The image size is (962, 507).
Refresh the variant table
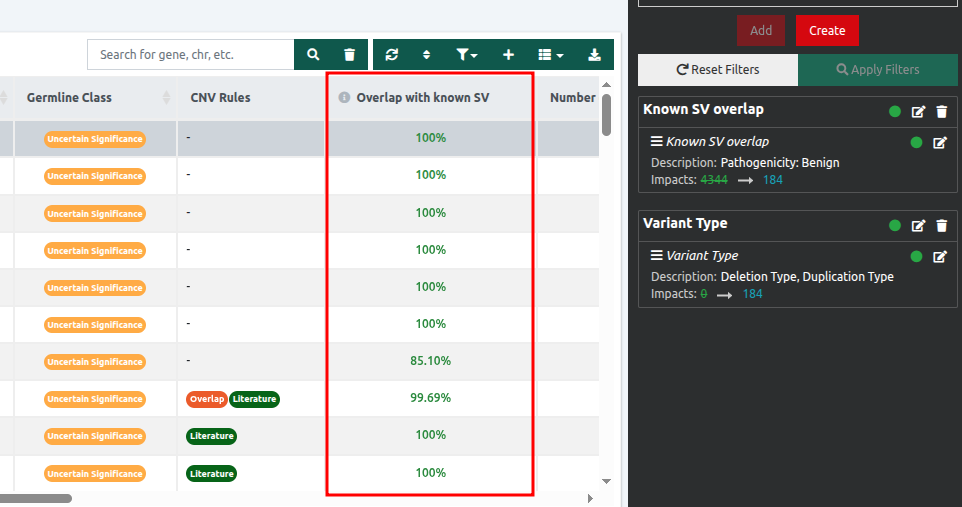point(391,55)
